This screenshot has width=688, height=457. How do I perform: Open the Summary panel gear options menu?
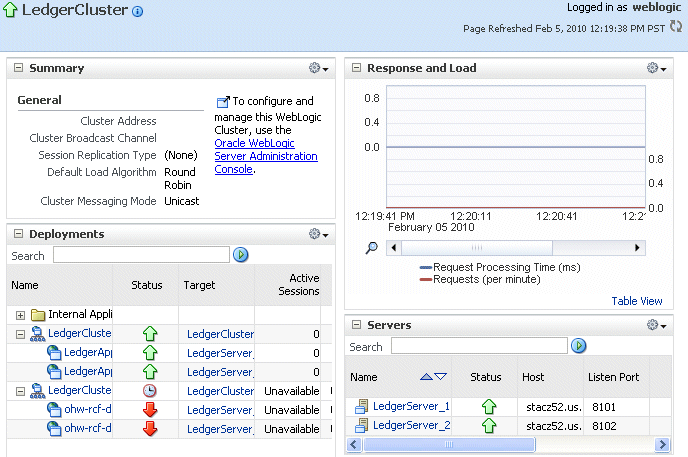319,68
